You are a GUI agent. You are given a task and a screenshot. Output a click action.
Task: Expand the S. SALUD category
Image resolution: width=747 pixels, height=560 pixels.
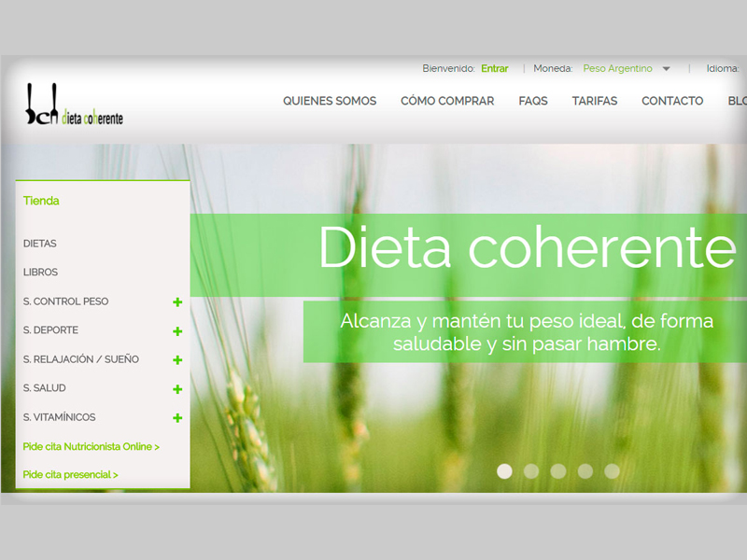(x=177, y=389)
